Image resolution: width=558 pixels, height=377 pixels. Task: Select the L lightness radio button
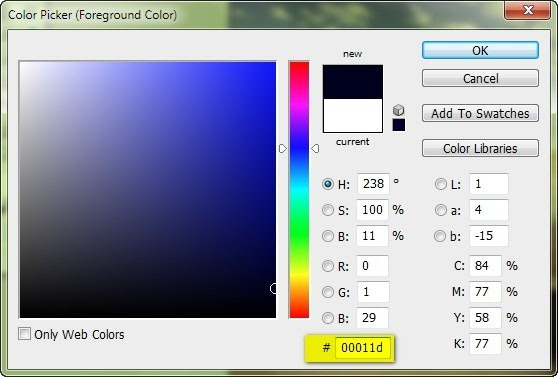tap(441, 184)
